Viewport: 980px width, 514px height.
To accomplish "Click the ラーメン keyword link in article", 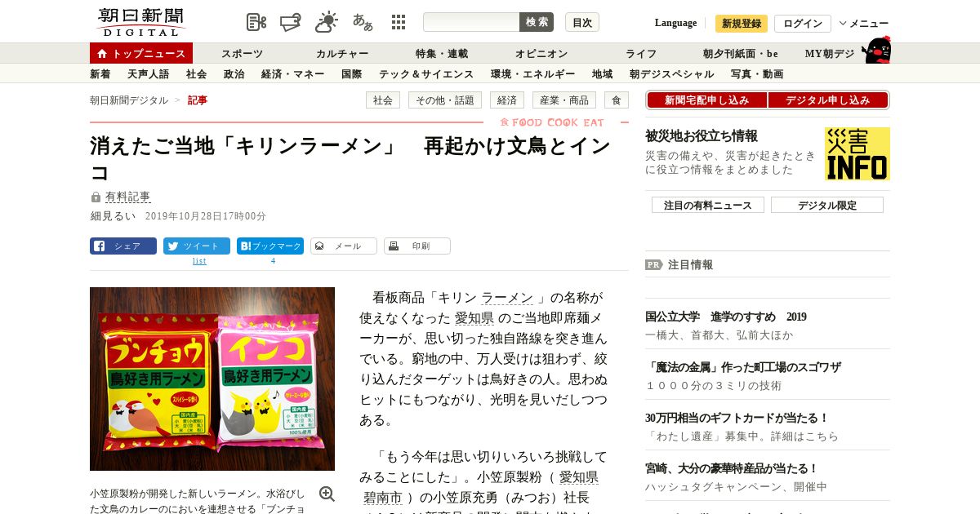I will point(507,298).
